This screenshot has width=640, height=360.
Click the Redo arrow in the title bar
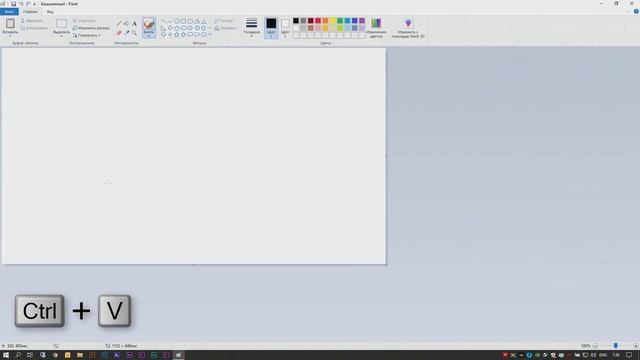tap(28, 4)
